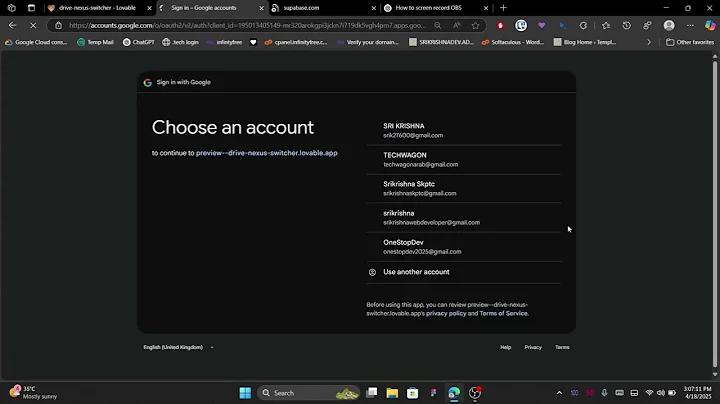This screenshot has height=404, width=720.
Task: Open Other favorites folder
Action: (690, 42)
